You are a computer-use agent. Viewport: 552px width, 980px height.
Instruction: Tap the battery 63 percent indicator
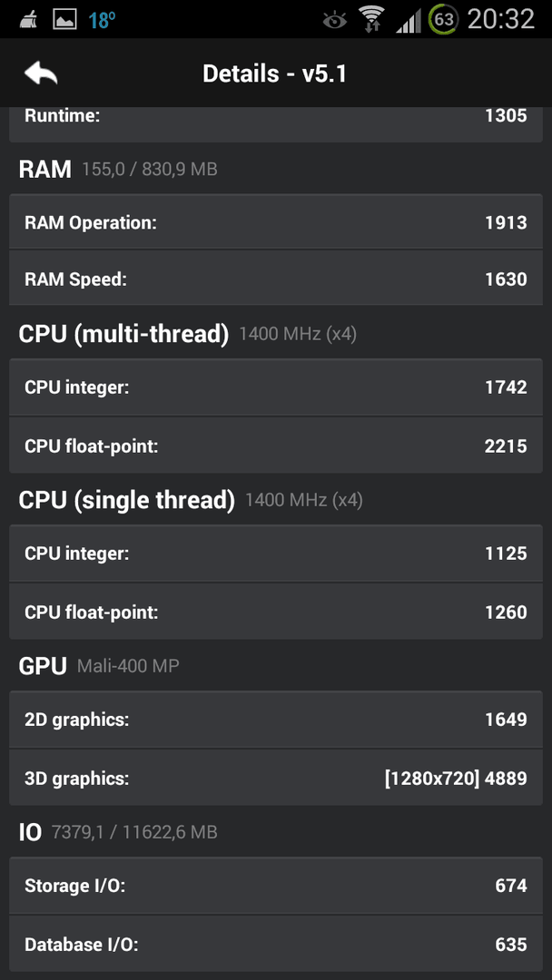click(x=443, y=19)
